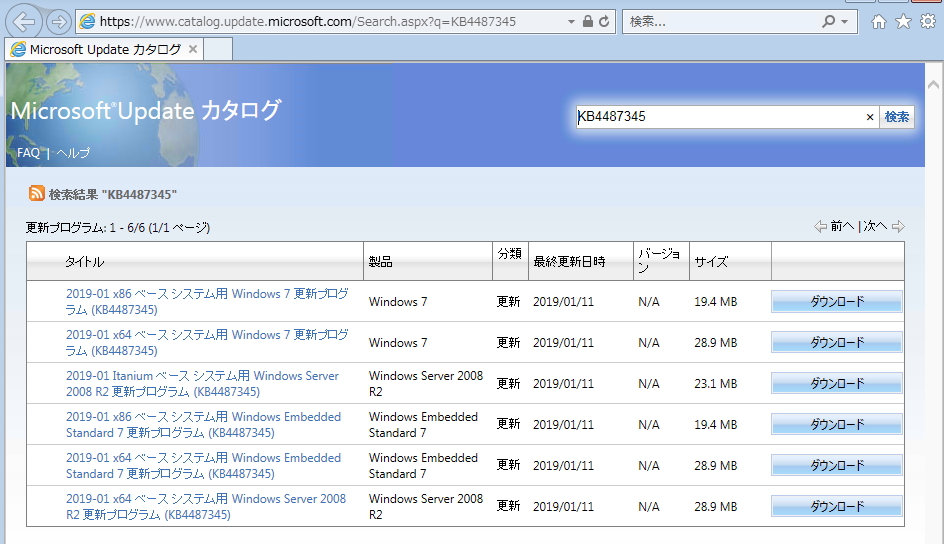This screenshot has width=944, height=544.
Task: Open the ヘルプ link
Action: [73, 153]
